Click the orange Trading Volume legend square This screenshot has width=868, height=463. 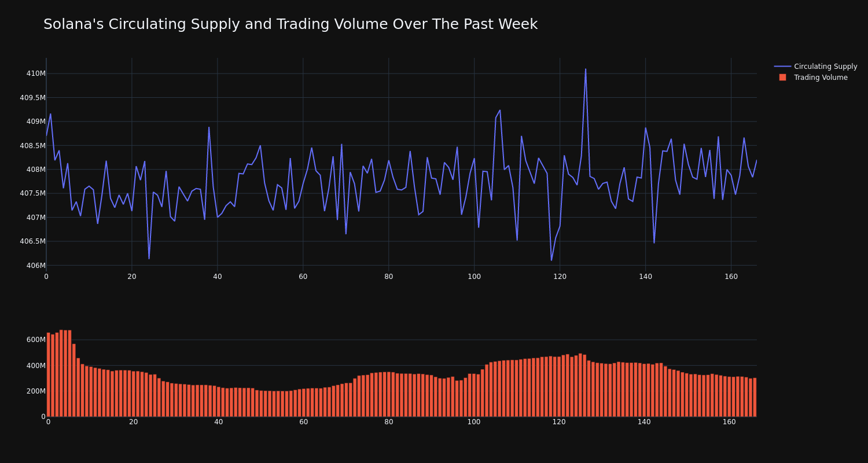click(x=782, y=77)
